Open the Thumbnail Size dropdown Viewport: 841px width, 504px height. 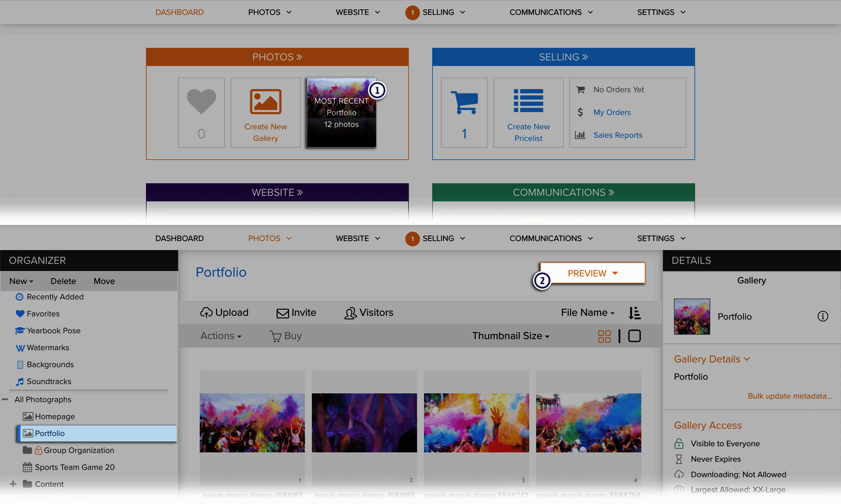510,336
